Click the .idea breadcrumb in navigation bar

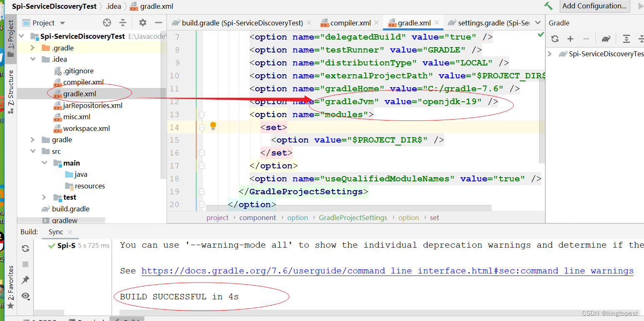[x=113, y=6]
